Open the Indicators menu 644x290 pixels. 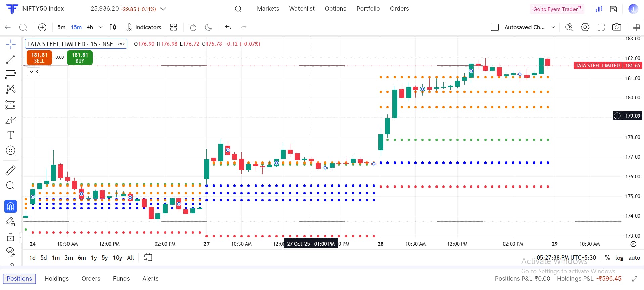[143, 27]
